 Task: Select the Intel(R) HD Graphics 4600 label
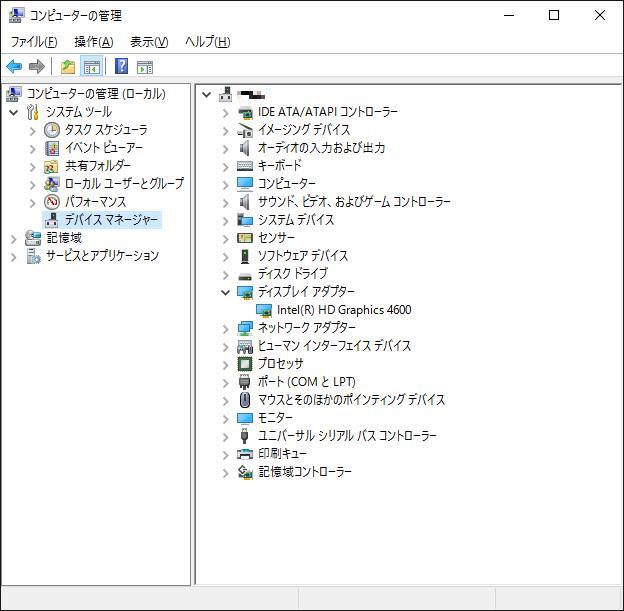[x=344, y=310]
